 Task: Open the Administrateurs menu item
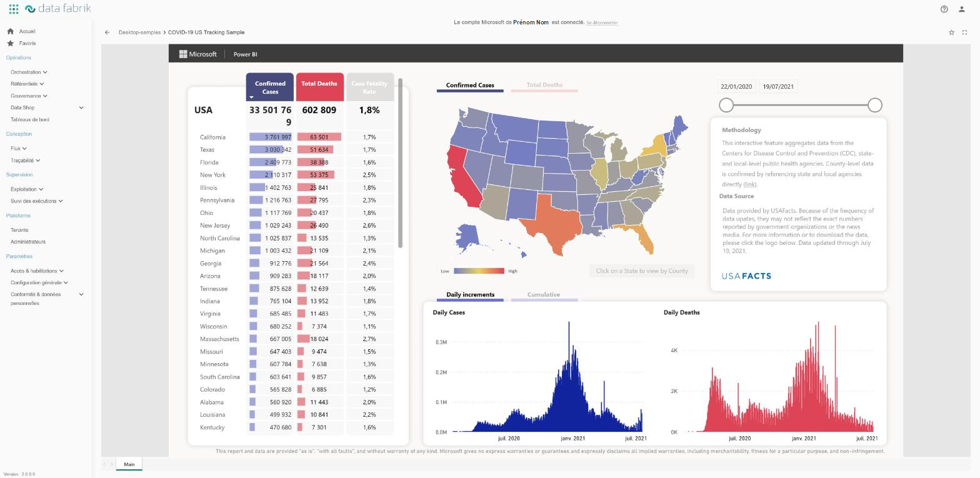[x=28, y=242]
